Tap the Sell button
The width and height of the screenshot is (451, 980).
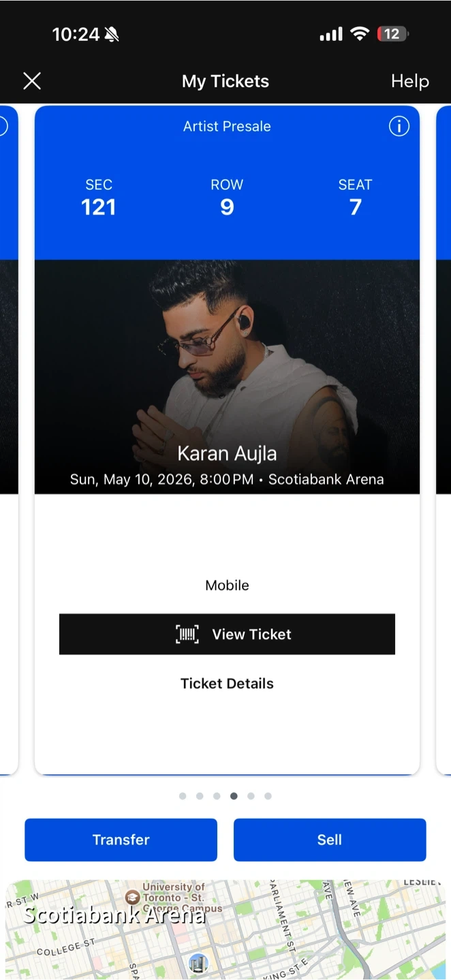pos(330,840)
